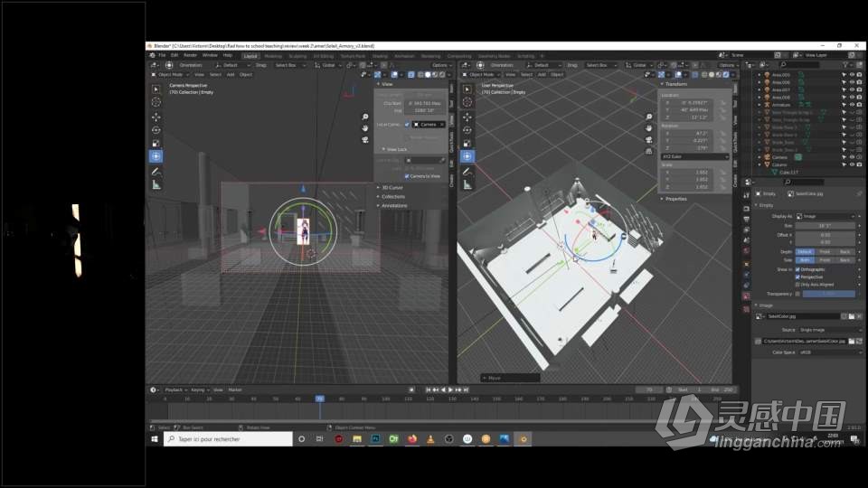Switch left viewport to wireframe shading
The image size is (868, 488).
420,74
